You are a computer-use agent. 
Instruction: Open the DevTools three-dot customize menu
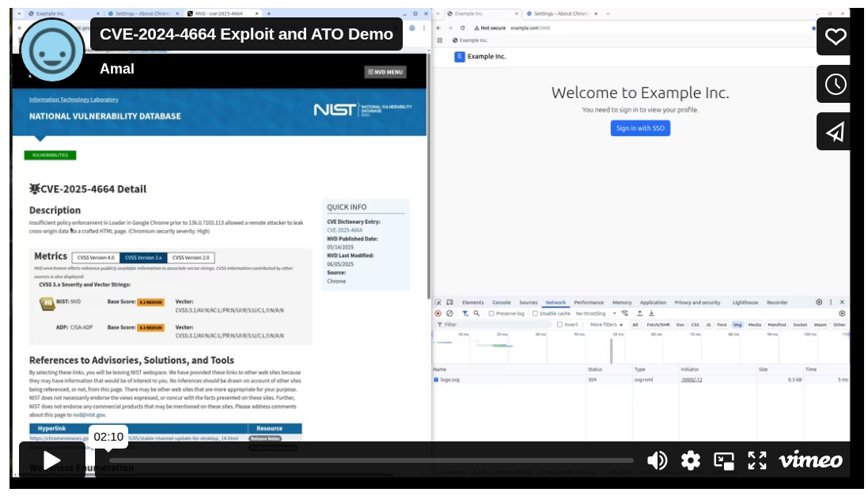pyautogui.click(x=830, y=302)
